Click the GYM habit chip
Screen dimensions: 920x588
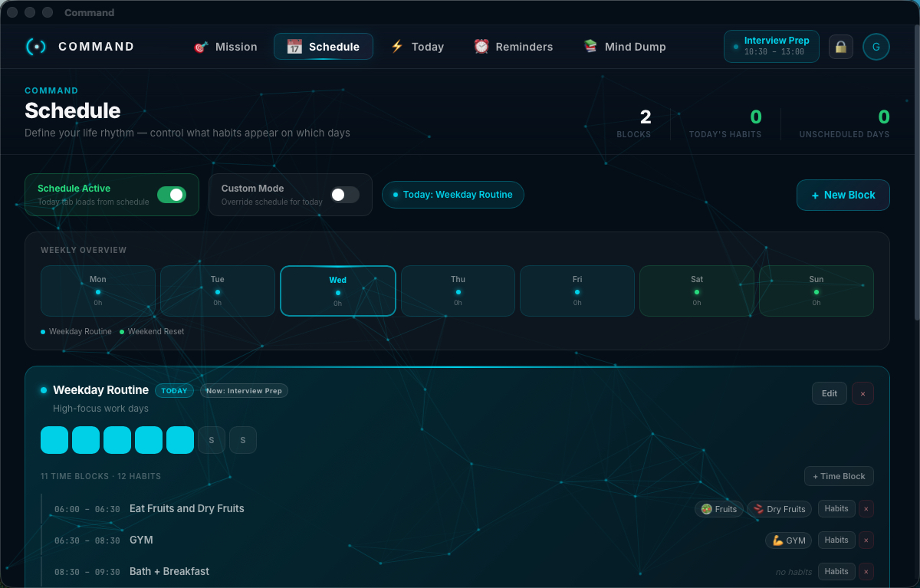[788, 540]
